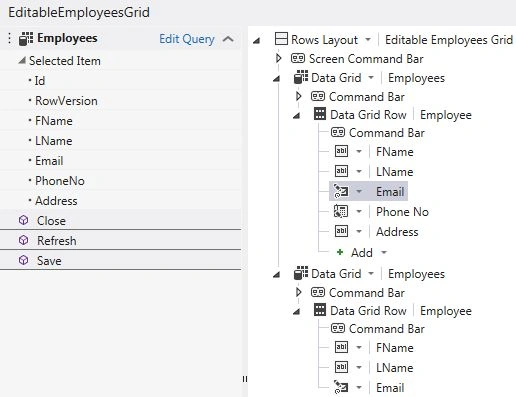Click the Address text box icon in tree
The image size is (516, 397).
[341, 231]
